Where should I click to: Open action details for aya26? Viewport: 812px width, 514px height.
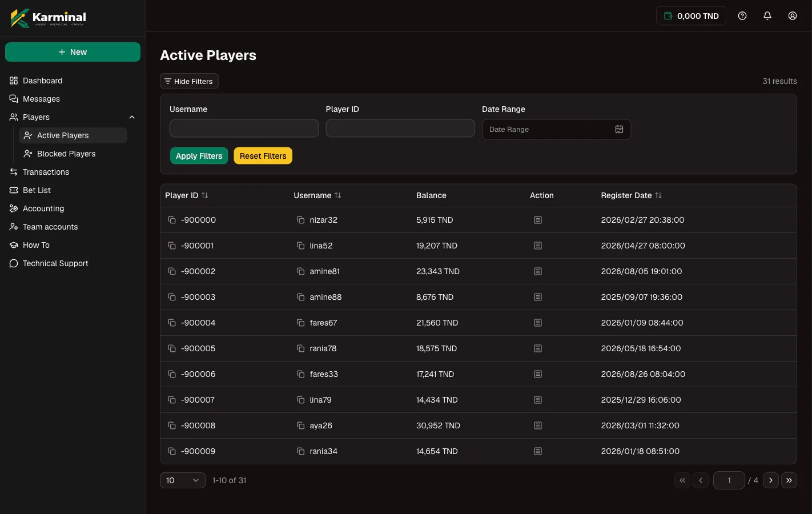coord(538,425)
